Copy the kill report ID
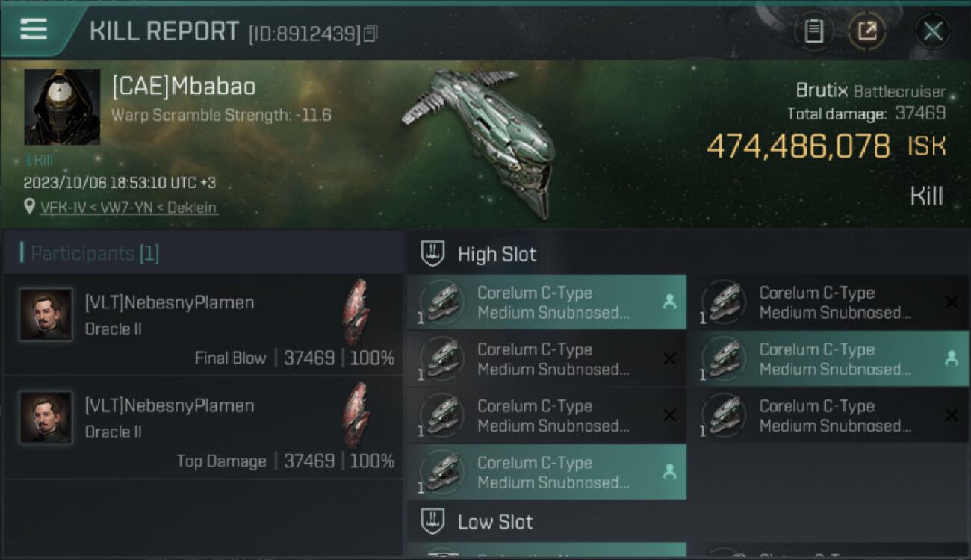The image size is (971, 560). click(x=371, y=33)
